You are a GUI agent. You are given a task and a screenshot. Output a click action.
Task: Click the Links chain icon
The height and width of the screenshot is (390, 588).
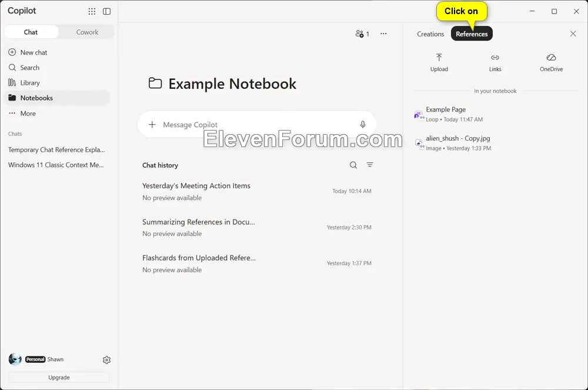[495, 58]
